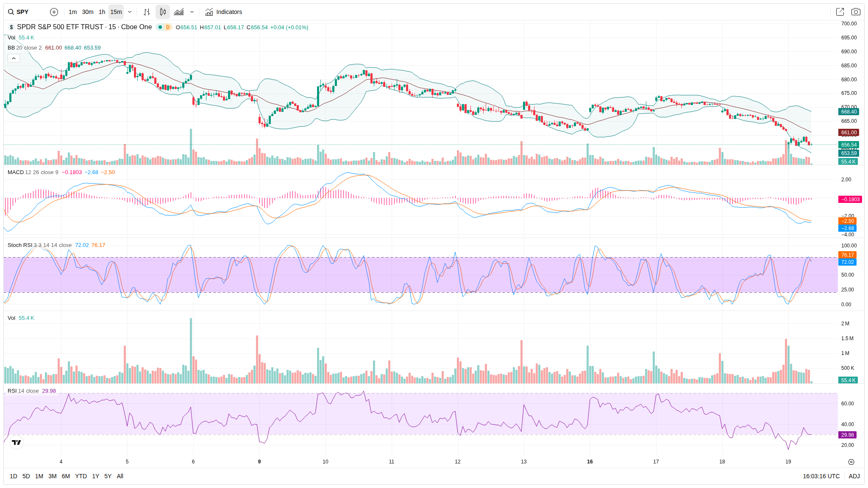Toggle the 15m interval button
The image size is (868, 488).
point(116,12)
